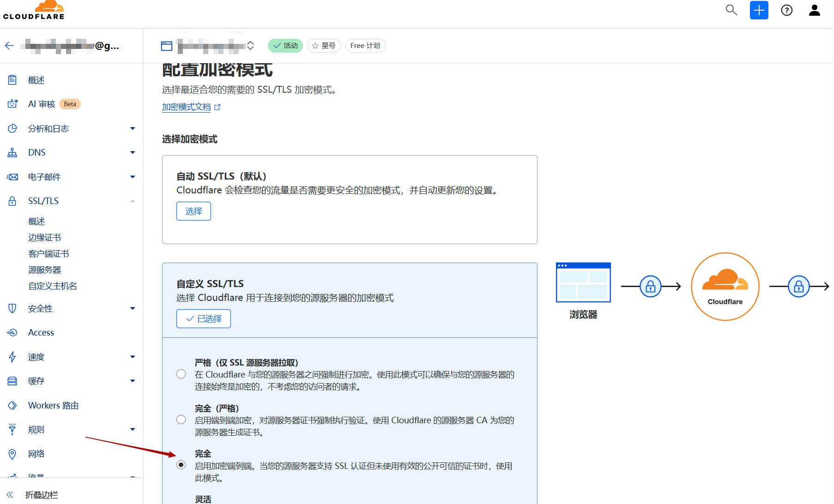Open the domain selector dropdown chevrons

[x=250, y=45]
